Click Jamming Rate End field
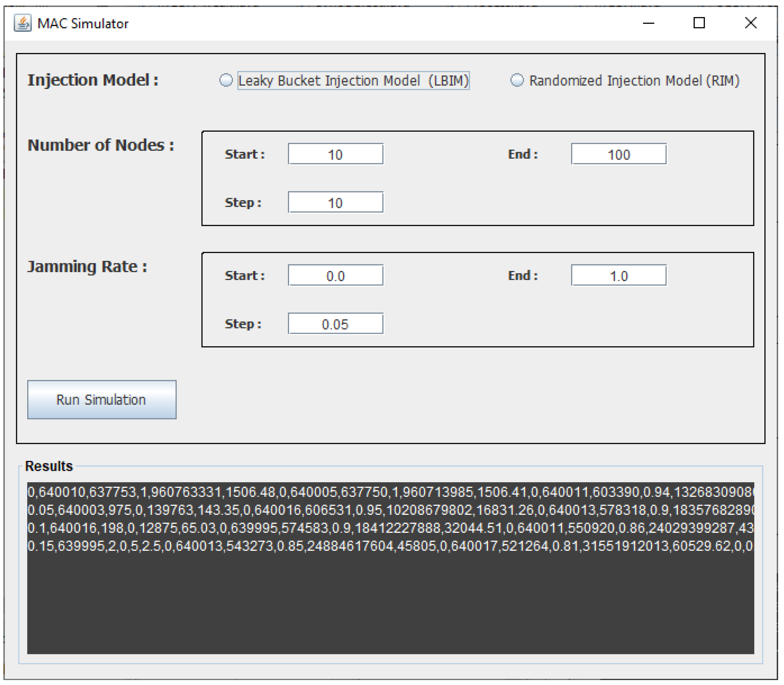The width and height of the screenshot is (784, 685). click(x=619, y=275)
